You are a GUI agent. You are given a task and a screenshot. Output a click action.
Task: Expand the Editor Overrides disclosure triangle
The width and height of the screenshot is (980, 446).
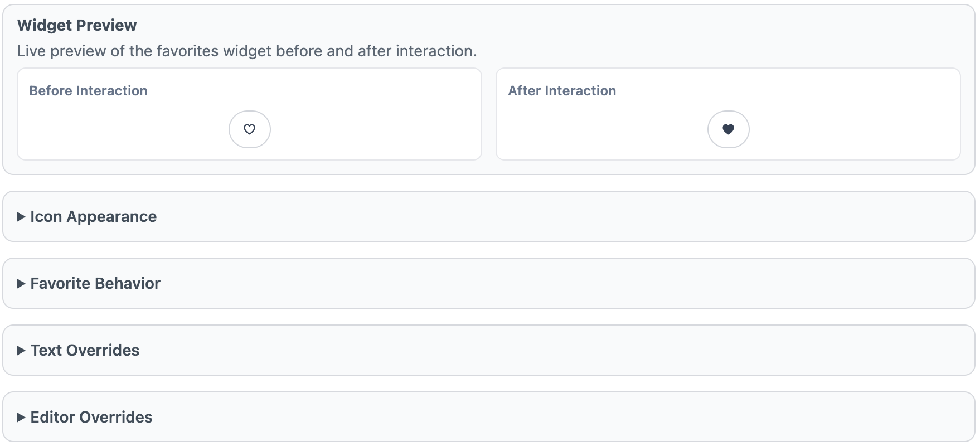point(21,418)
